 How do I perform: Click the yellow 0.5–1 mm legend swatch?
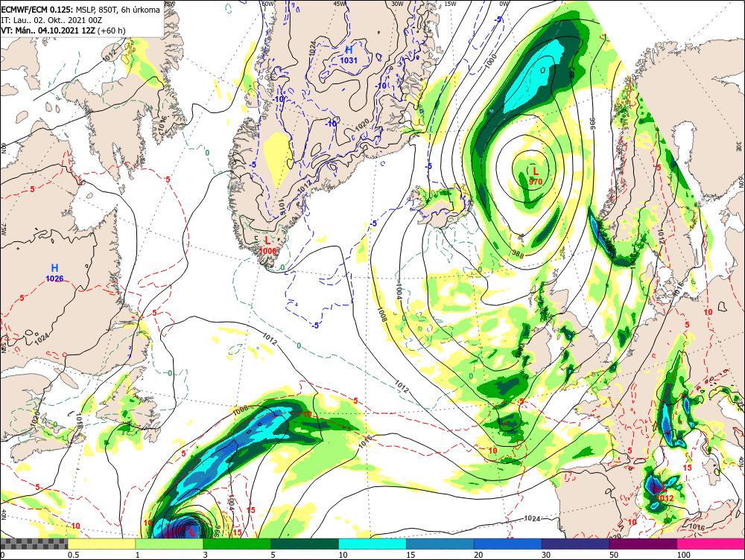tap(101, 544)
